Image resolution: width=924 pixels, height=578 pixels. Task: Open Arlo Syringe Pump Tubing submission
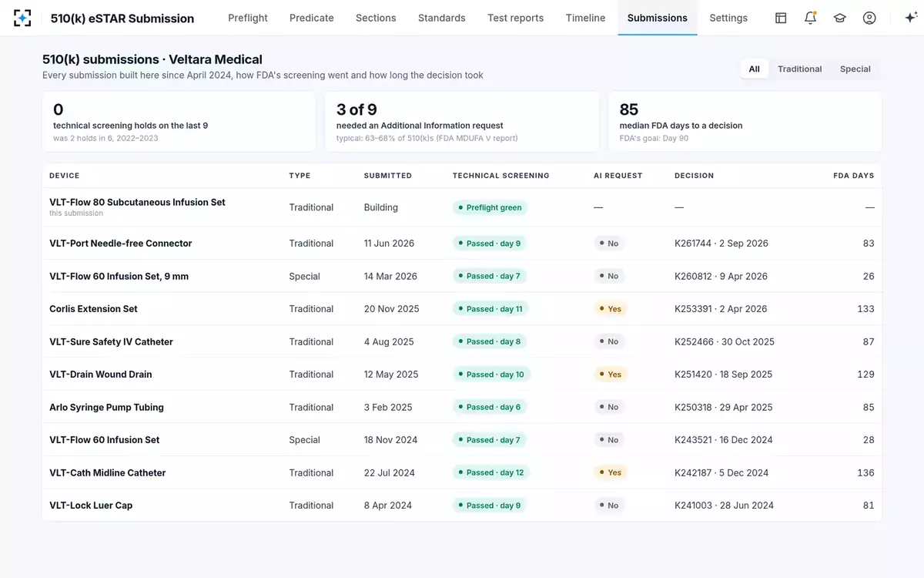462,407
